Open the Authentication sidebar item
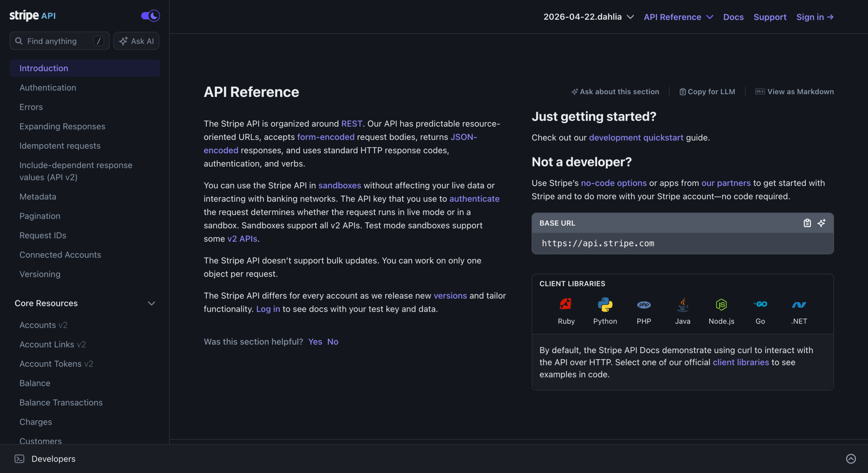The image size is (868, 473). point(48,87)
